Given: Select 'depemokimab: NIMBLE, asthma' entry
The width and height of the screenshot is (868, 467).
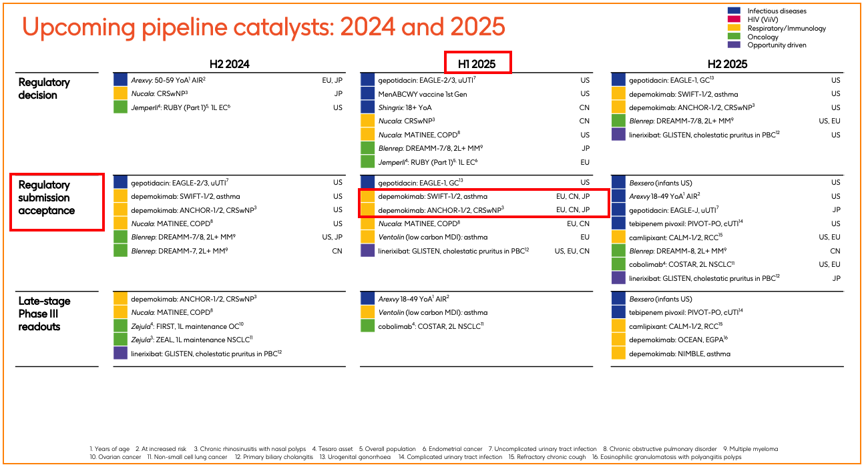Looking at the screenshot, I should (x=680, y=354).
